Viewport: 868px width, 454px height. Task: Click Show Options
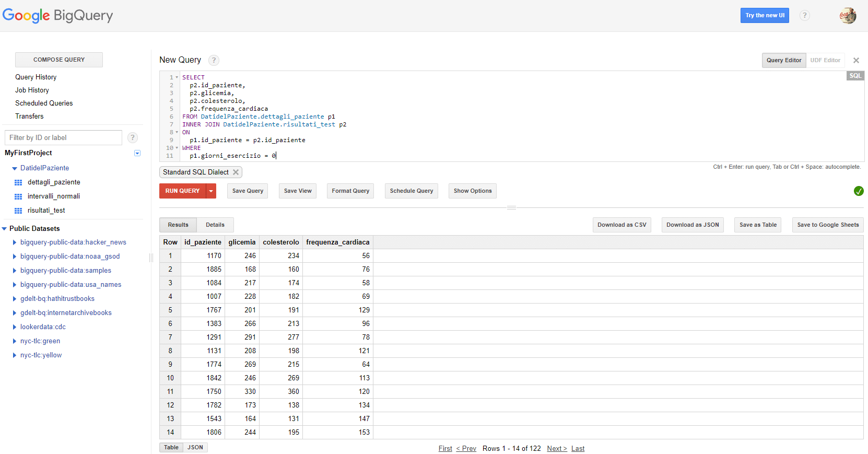(473, 191)
